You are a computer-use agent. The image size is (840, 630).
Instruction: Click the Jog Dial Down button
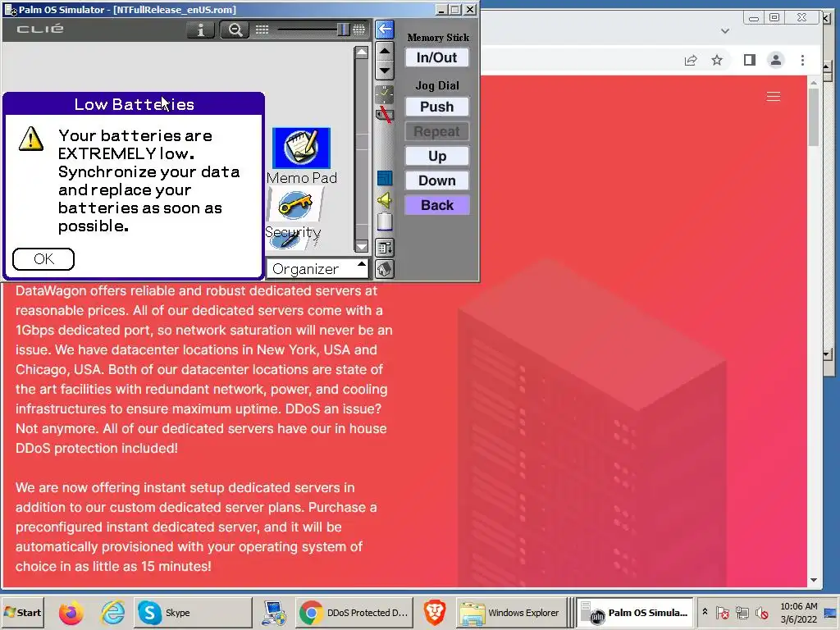point(437,180)
